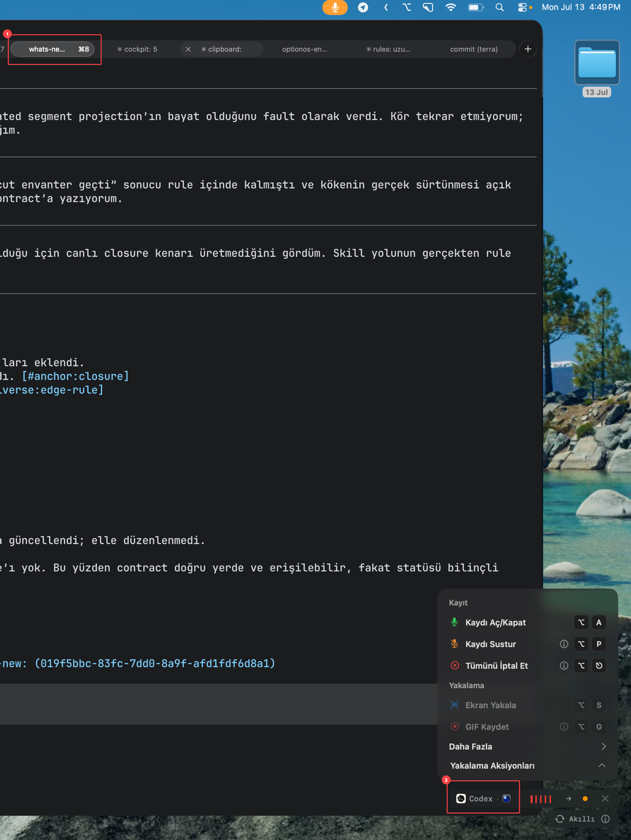631x840 pixels.
Task: Click the info icon beside Kaydı Sustur
Action: click(x=564, y=644)
